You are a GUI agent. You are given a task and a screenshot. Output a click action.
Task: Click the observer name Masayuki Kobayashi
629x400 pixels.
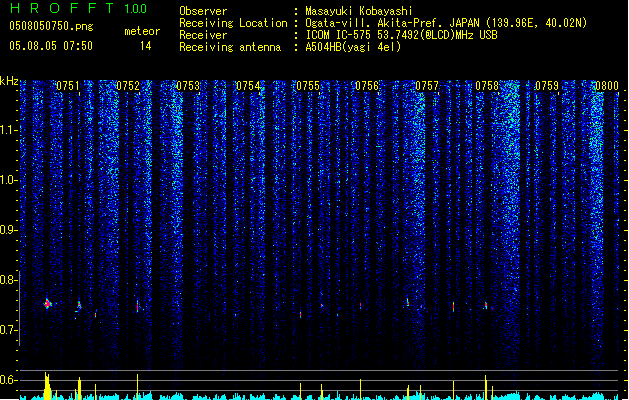pos(359,11)
